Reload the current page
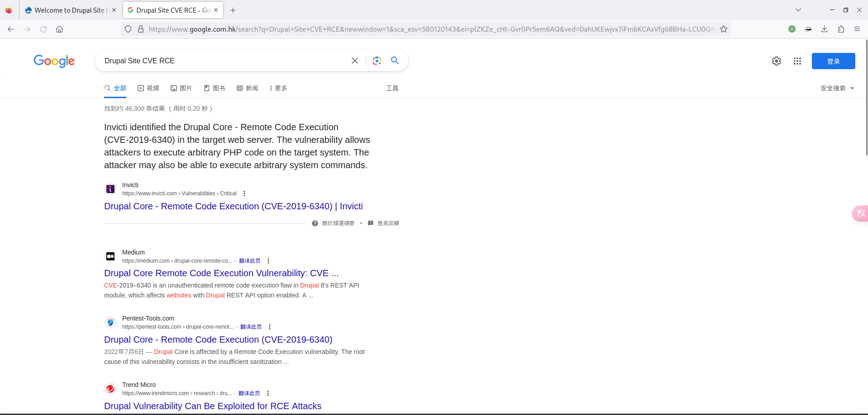This screenshot has height=415, width=868. [43, 29]
